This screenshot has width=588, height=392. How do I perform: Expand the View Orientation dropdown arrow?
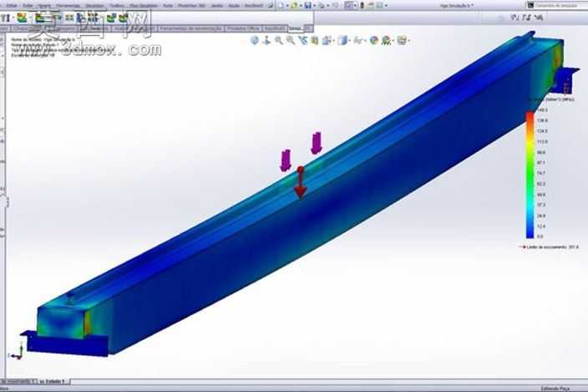coord(333,40)
